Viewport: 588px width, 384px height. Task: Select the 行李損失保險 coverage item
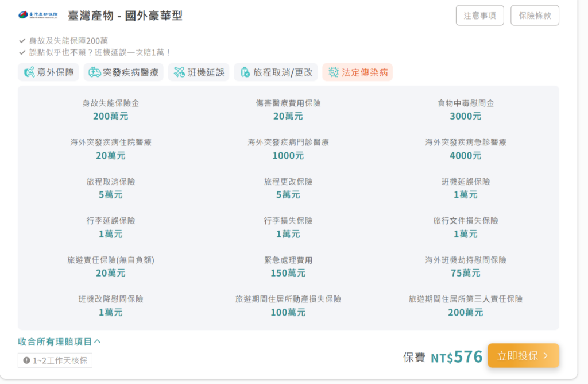pyautogui.click(x=288, y=227)
